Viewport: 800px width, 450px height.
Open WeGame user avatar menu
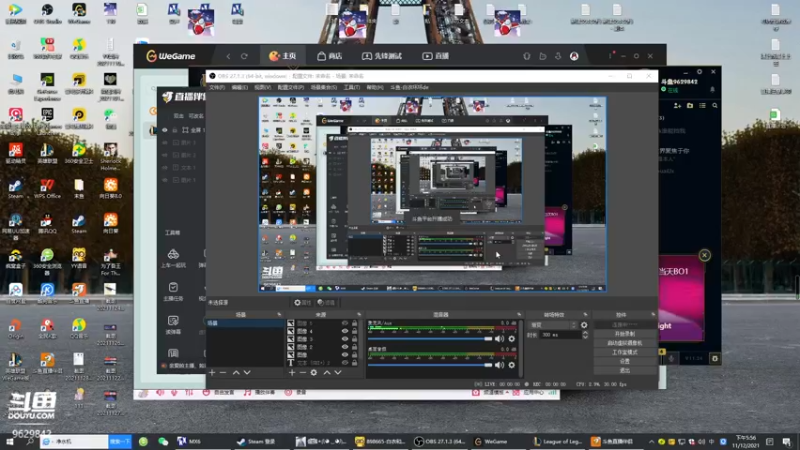pos(574,56)
